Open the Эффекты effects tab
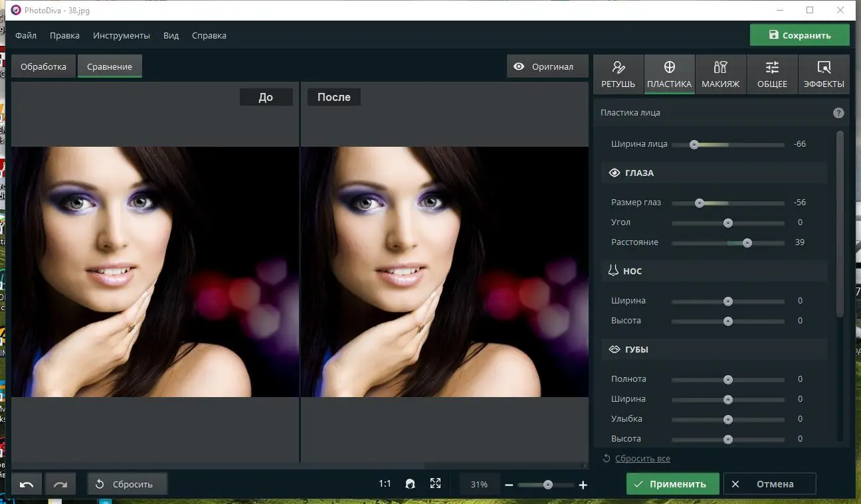This screenshot has height=504, width=861. pyautogui.click(x=824, y=74)
